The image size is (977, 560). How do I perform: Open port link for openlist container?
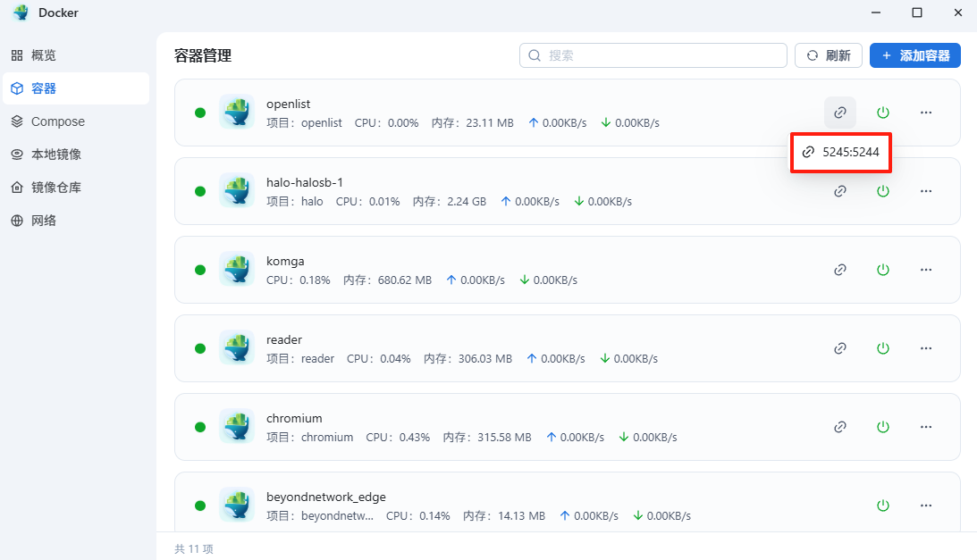(840, 113)
